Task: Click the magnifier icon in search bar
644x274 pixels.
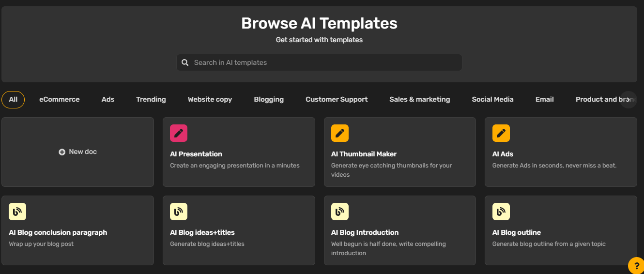Action: click(x=185, y=62)
